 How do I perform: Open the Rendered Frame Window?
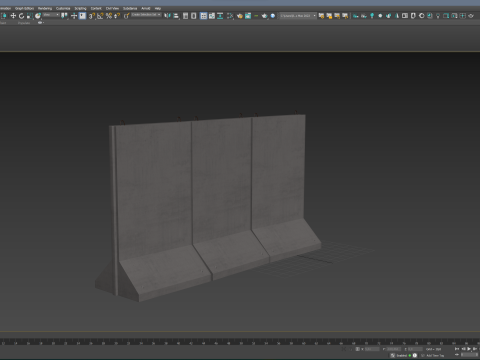pyautogui.click(x=248, y=16)
